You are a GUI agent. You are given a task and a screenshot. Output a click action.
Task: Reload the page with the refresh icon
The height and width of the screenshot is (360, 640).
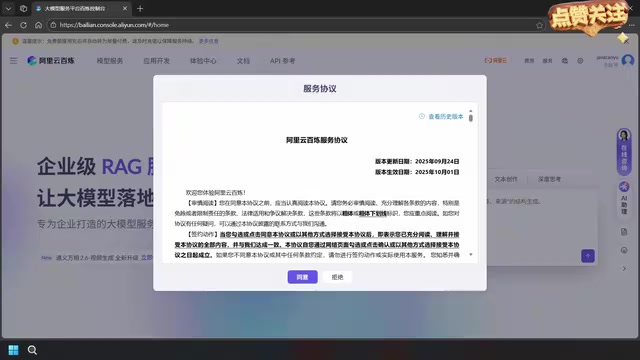click(x=23, y=25)
